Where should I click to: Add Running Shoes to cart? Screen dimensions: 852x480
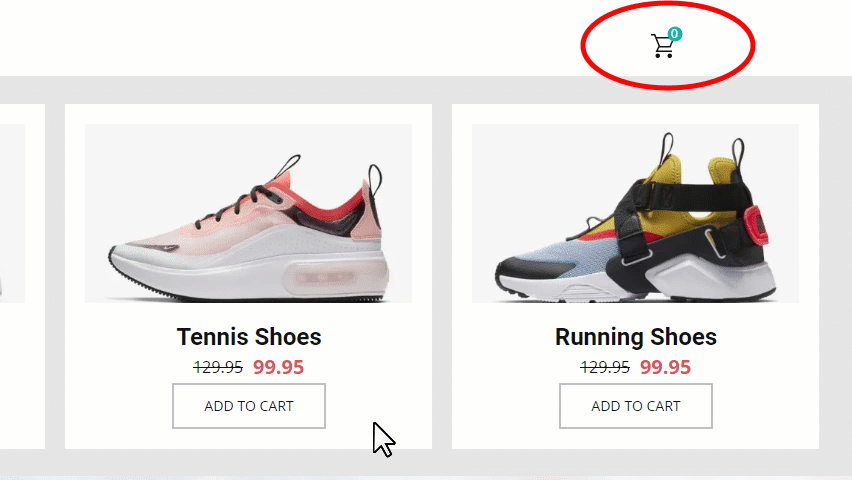(636, 406)
